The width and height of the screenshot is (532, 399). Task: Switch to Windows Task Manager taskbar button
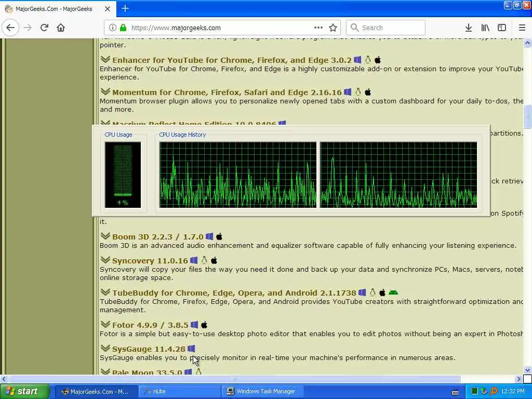pyautogui.click(x=262, y=392)
